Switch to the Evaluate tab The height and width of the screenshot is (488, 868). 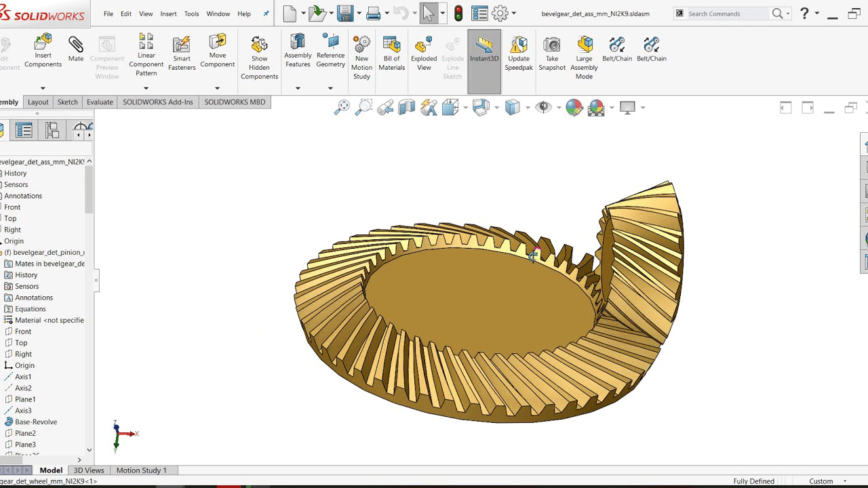100,102
